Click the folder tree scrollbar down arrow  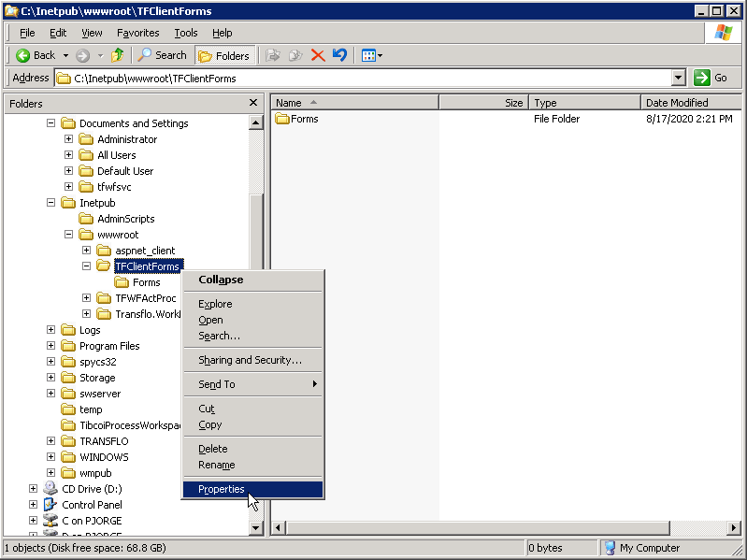(256, 527)
